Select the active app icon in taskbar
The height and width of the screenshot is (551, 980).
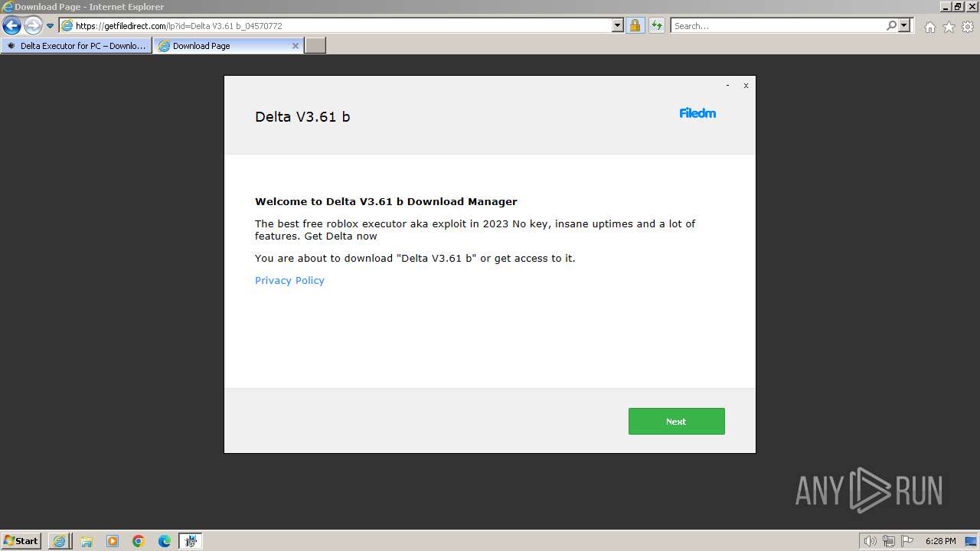click(x=191, y=541)
